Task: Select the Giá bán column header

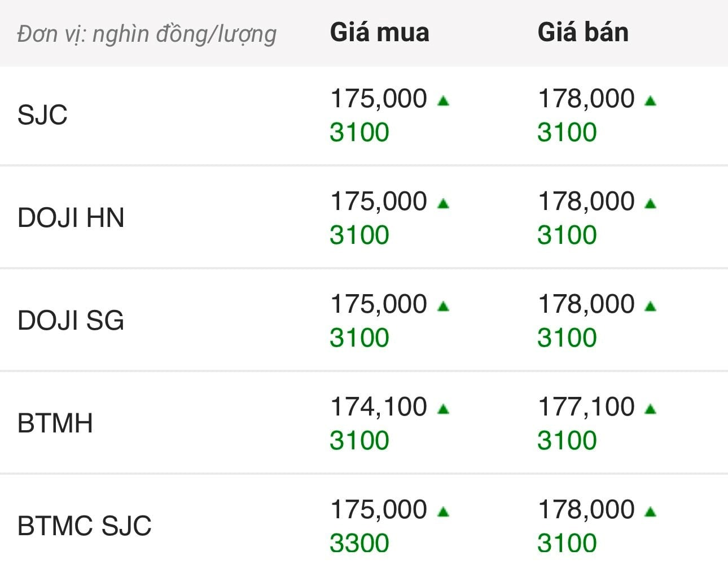Action: pyautogui.click(x=583, y=32)
